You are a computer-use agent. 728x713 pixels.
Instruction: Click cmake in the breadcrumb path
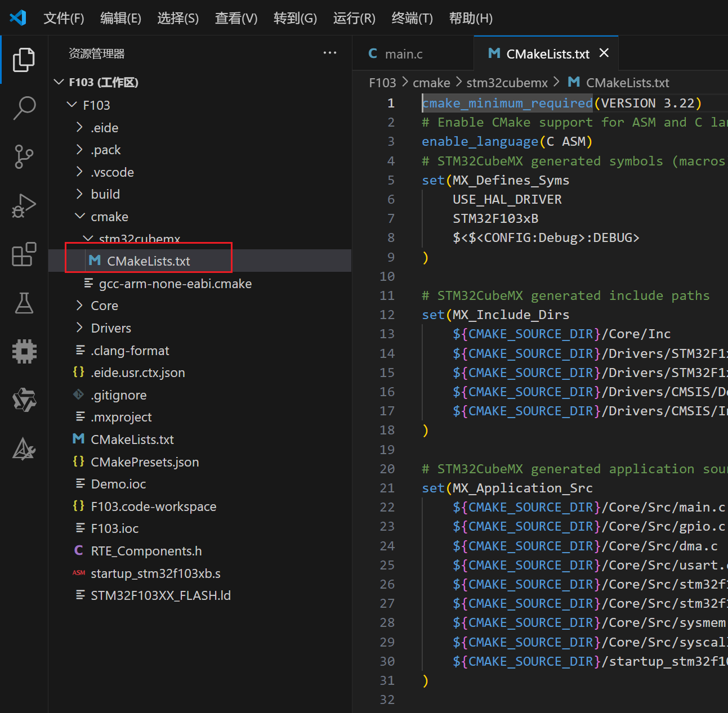[431, 83]
